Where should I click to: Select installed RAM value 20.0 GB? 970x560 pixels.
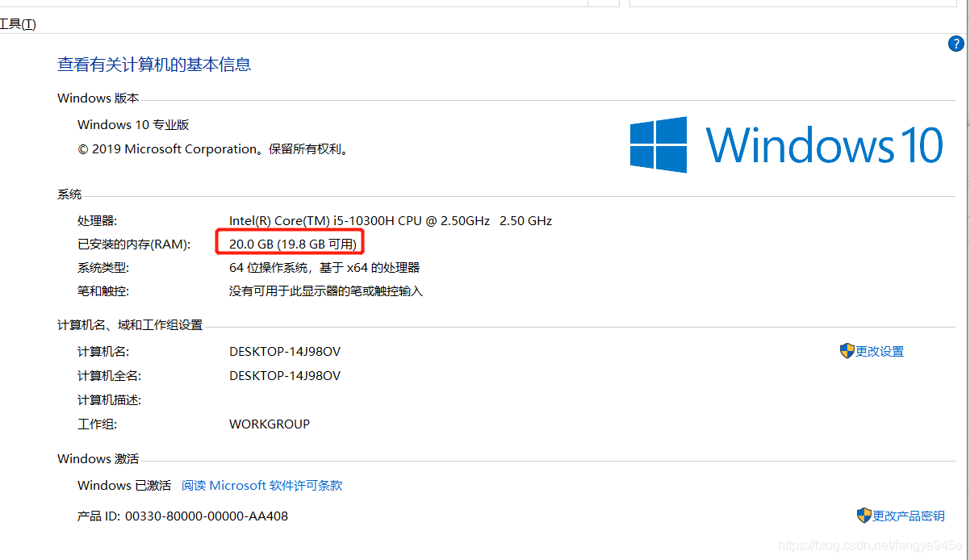[292, 244]
